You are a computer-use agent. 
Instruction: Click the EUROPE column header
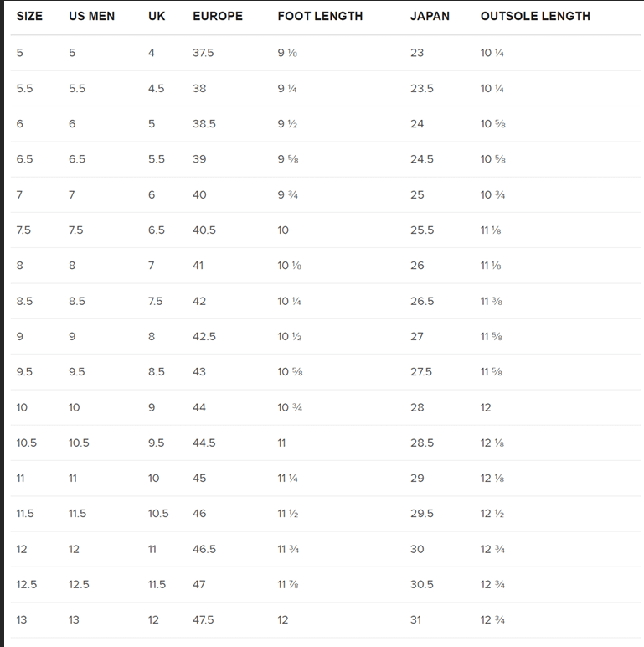(x=218, y=16)
